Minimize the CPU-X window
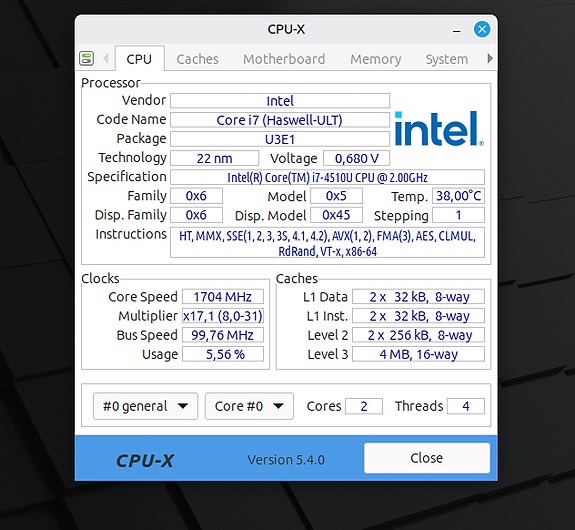This screenshot has height=530, width=575. [x=457, y=30]
